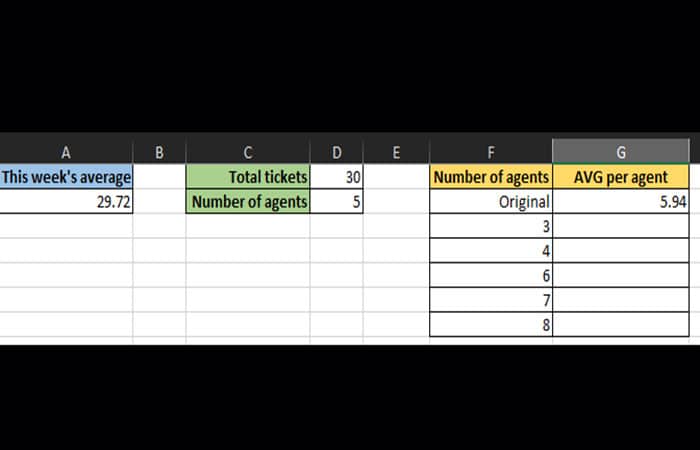Viewport: 700px width, 450px height.
Task: Click the "AVG per agent" header cell
Action: pos(621,177)
